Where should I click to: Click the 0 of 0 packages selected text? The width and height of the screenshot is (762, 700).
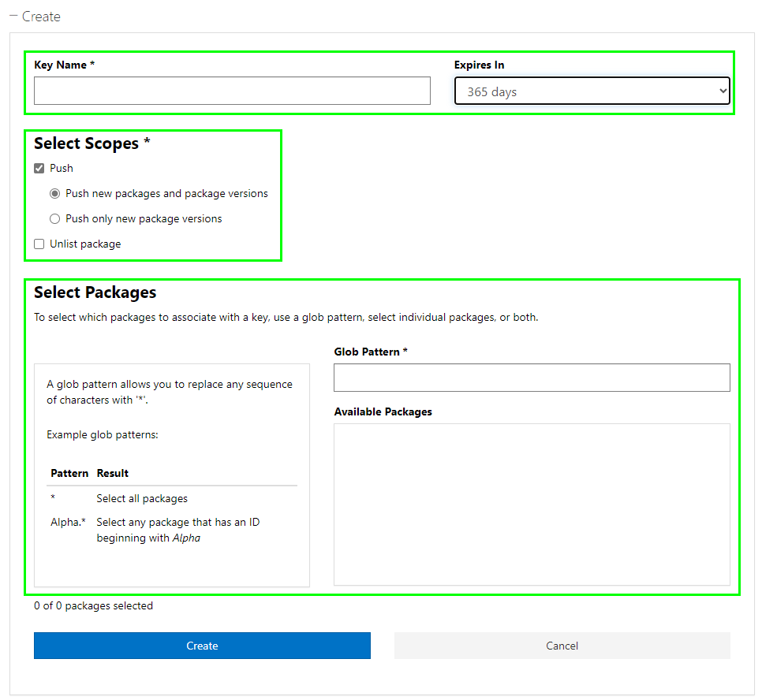[x=93, y=605]
